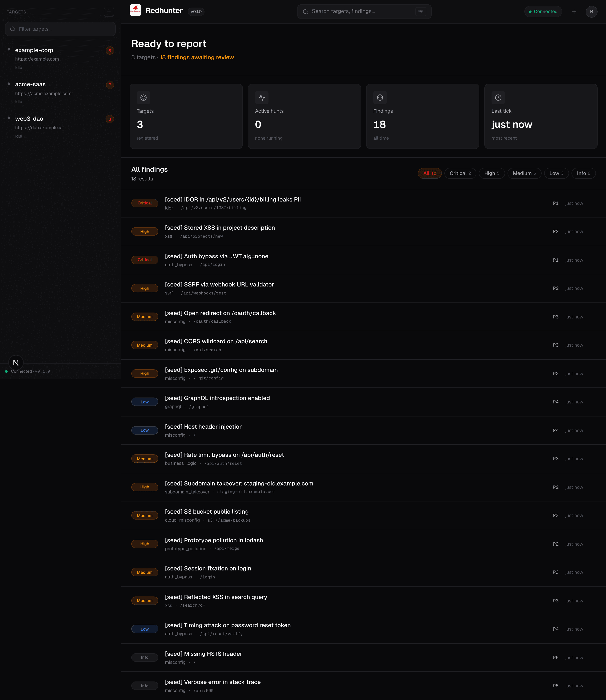606x700 pixels.
Task: Click the Findings 18 stat card
Action: pos(422,116)
